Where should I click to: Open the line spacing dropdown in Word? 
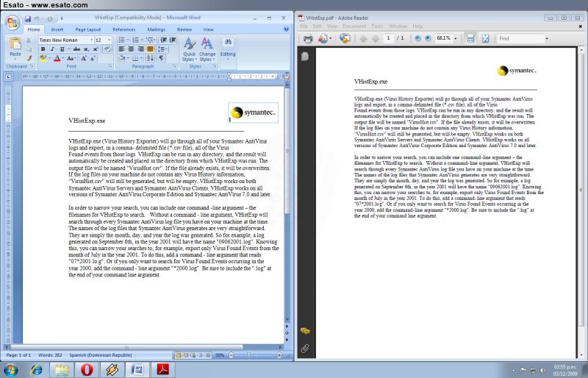click(x=162, y=49)
